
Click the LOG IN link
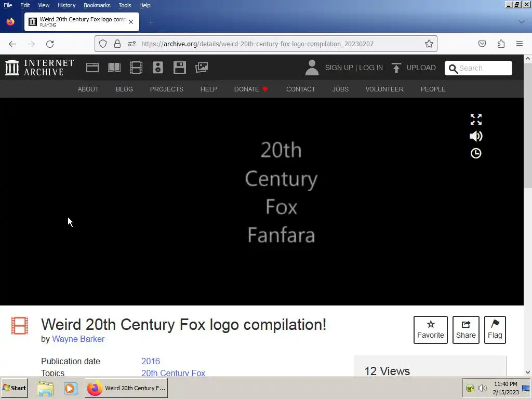[371, 68]
